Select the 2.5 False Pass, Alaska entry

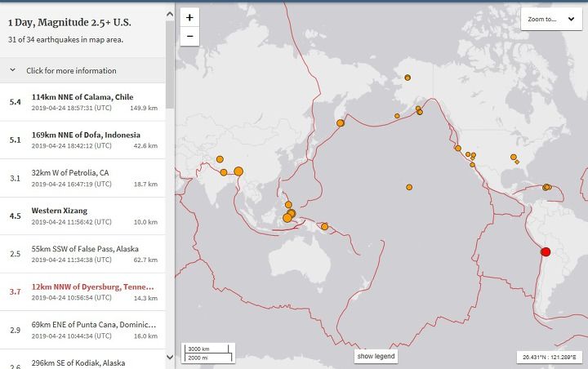click(82, 254)
